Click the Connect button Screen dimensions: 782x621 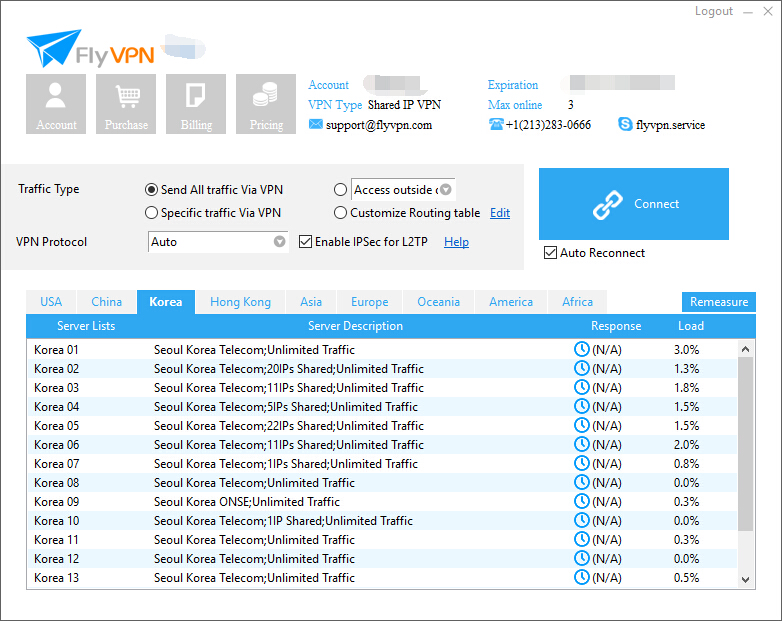[x=633, y=204]
